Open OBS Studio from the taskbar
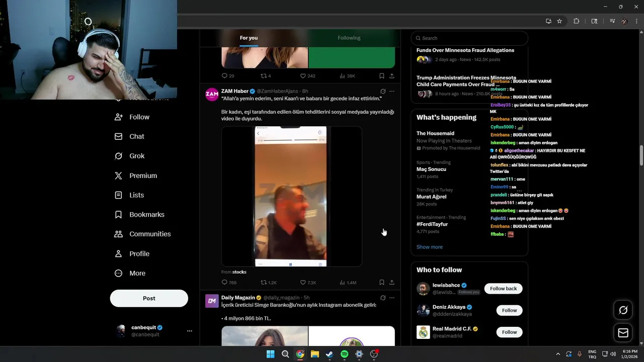This screenshot has height=362, width=644. click(x=374, y=354)
